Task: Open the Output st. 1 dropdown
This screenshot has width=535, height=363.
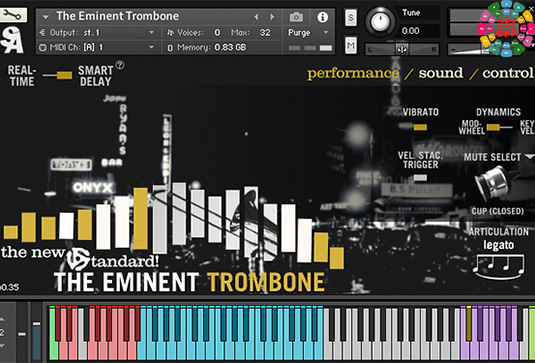Action: pyautogui.click(x=98, y=33)
